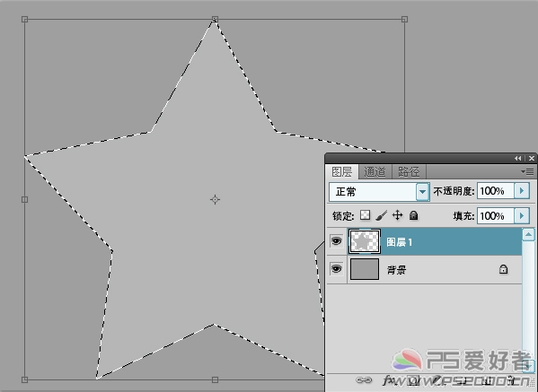The width and height of the screenshot is (538, 392).
Task: Expand the 不透明度 opacity slider arrow
Action: 522,190
